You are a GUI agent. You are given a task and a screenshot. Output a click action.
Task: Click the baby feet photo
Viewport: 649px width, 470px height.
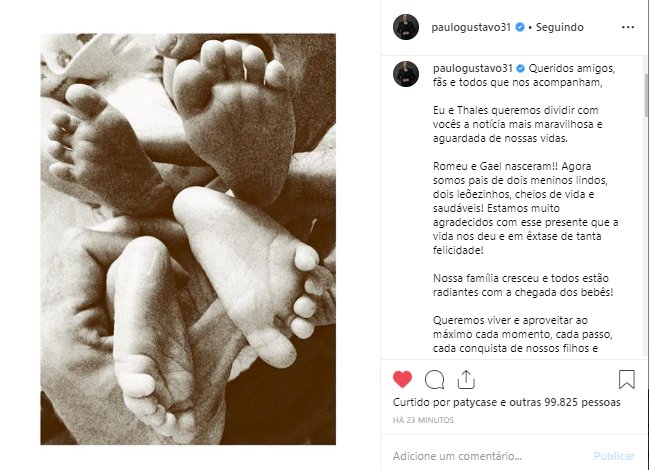188,239
